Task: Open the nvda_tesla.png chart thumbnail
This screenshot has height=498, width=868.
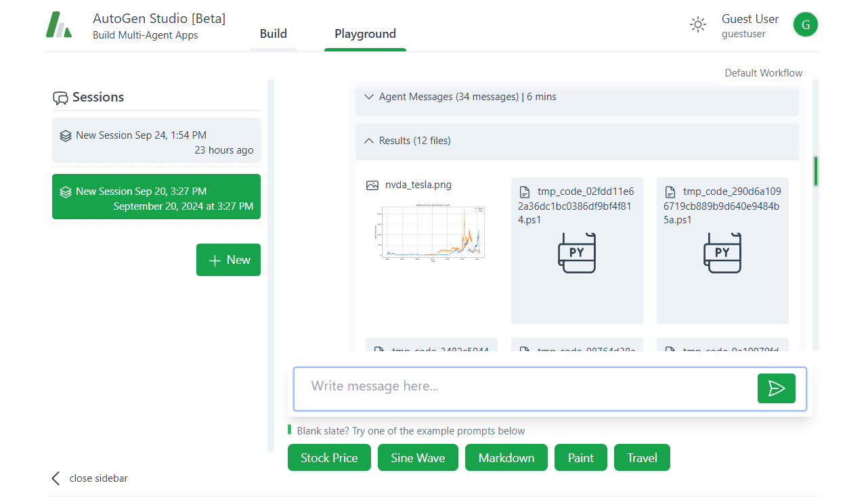Action: [x=431, y=232]
